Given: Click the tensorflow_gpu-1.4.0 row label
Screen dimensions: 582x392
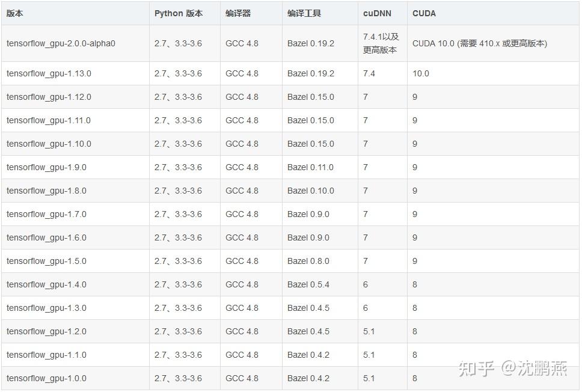Looking at the screenshot, I should point(46,284).
